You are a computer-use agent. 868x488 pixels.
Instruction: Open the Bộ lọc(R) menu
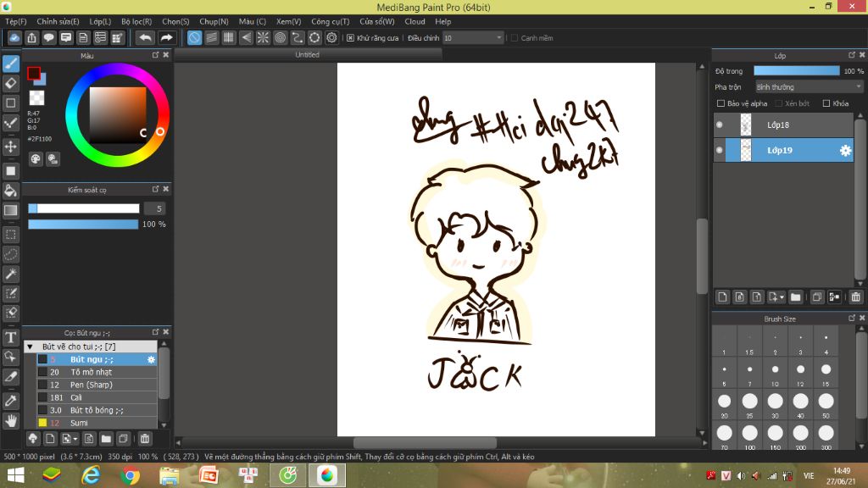pos(136,21)
